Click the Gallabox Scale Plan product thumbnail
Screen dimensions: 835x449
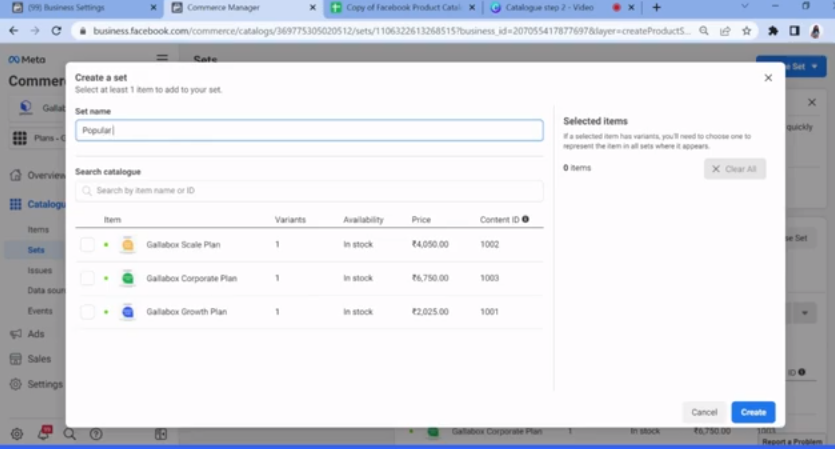(x=128, y=244)
